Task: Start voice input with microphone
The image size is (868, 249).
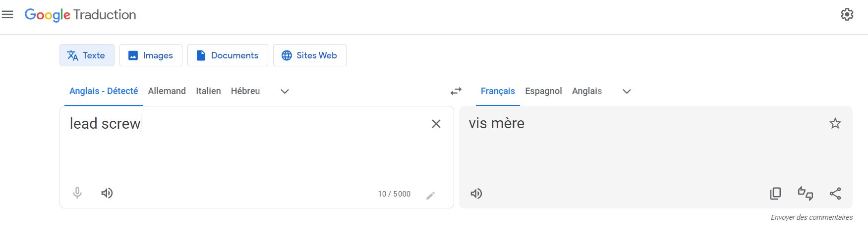Action: click(77, 193)
